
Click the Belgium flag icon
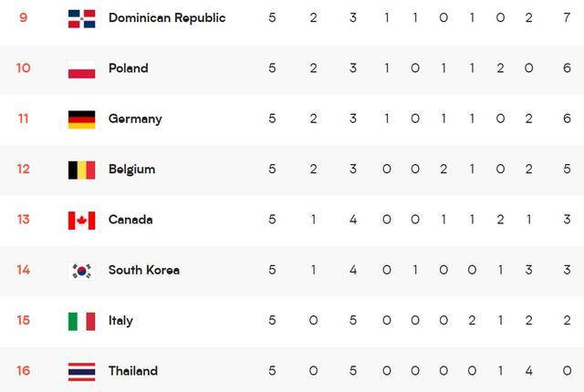coord(81,170)
